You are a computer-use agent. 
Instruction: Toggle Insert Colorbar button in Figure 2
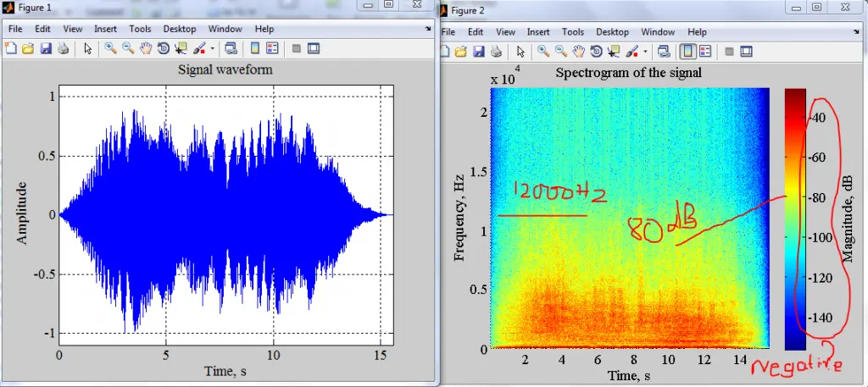click(x=687, y=52)
